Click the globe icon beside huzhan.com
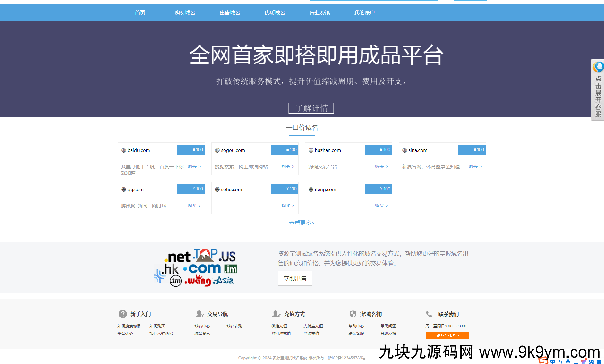Screen dimensions: 604x364 tap(311, 150)
